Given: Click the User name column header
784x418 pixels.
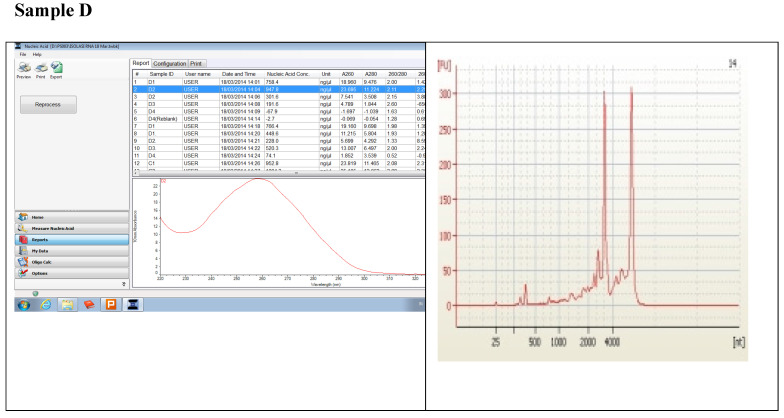Looking at the screenshot, I should 198,74.
